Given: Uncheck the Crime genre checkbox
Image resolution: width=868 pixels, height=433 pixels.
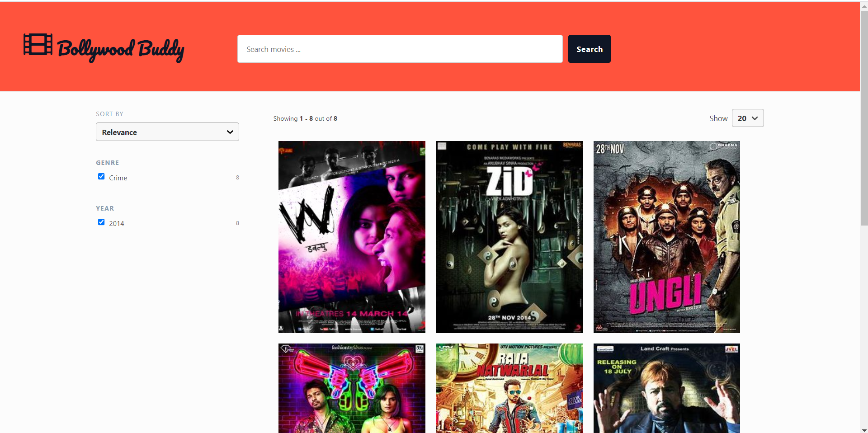Looking at the screenshot, I should [x=101, y=176].
